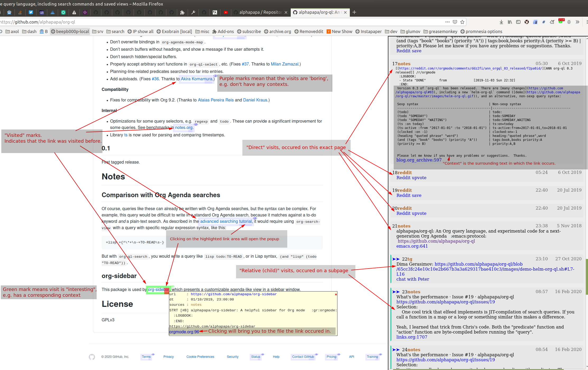The height and width of the screenshot is (370, 588).
Task: Open page actions three-dot menu
Action: coord(447,22)
